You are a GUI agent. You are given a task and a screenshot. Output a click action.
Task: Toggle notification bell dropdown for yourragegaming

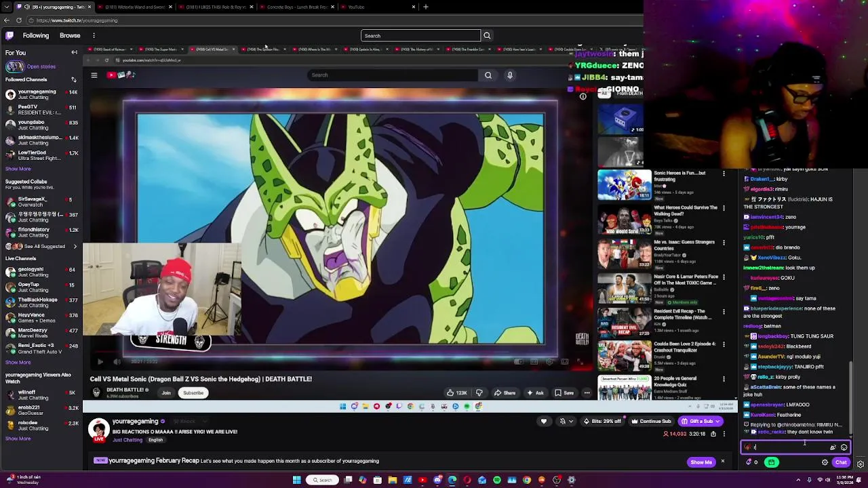566,422
